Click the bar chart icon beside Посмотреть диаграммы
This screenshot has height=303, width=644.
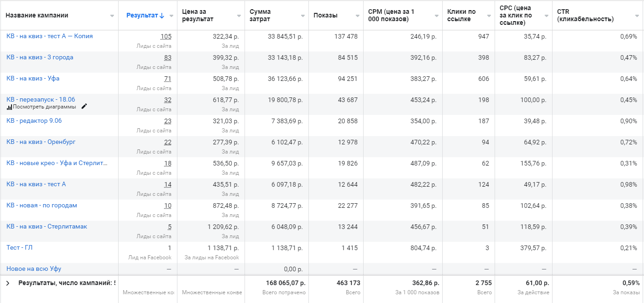point(9,107)
